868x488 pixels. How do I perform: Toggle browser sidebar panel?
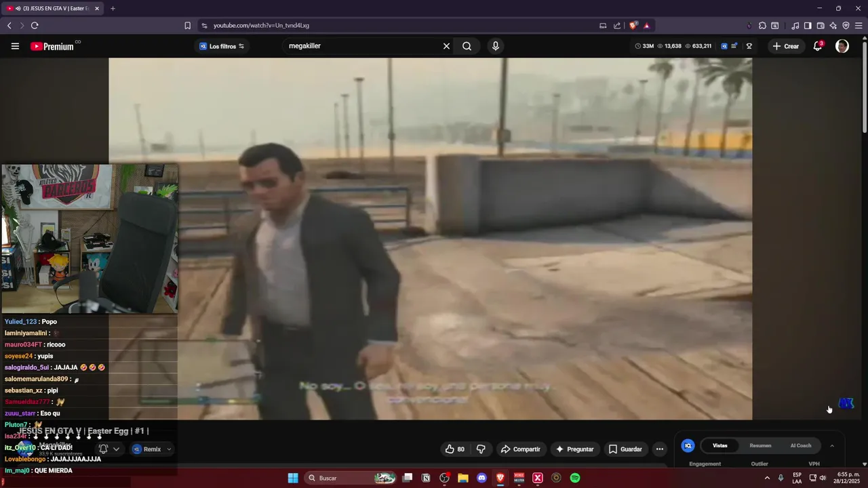(808, 25)
